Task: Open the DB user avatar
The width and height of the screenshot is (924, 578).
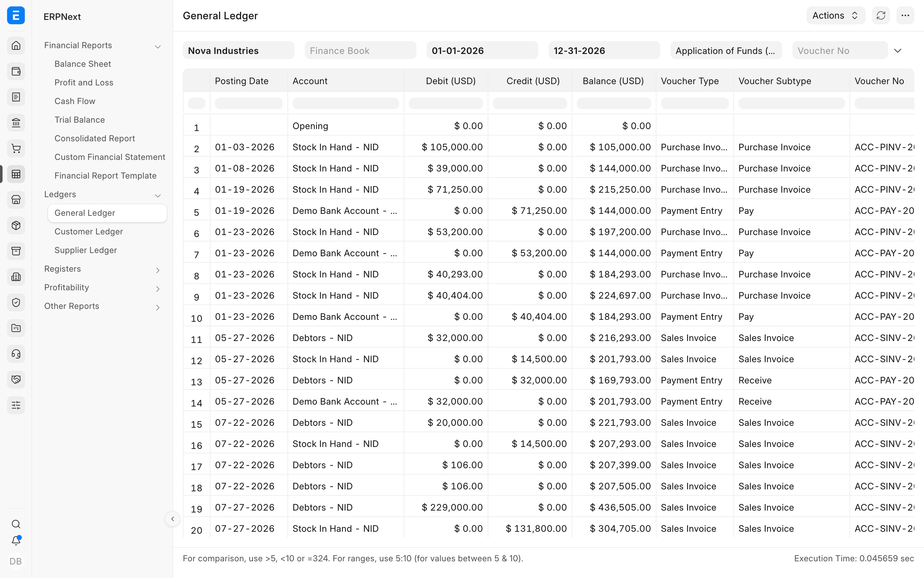Action: click(16, 561)
